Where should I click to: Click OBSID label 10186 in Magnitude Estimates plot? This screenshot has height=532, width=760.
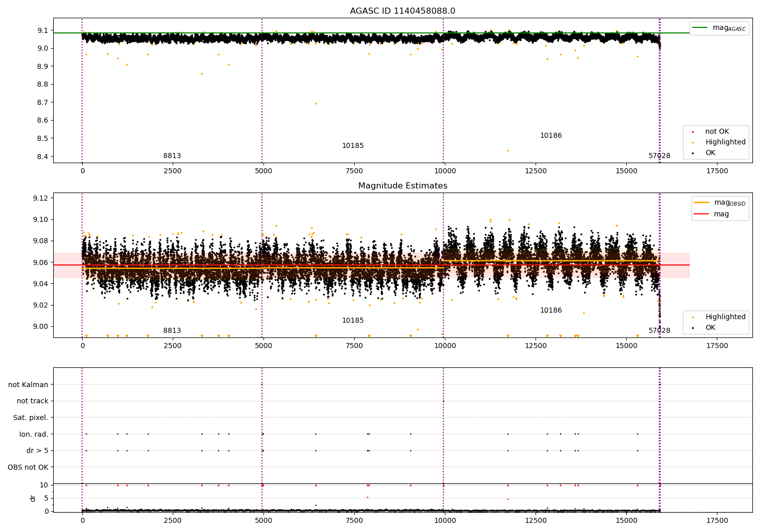551,311
